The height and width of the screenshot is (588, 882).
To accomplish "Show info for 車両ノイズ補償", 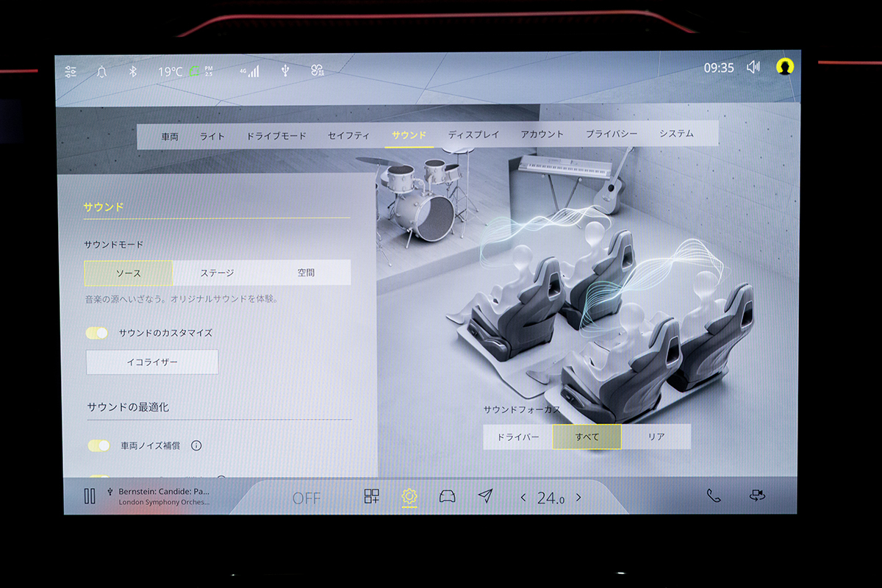I will click(196, 445).
